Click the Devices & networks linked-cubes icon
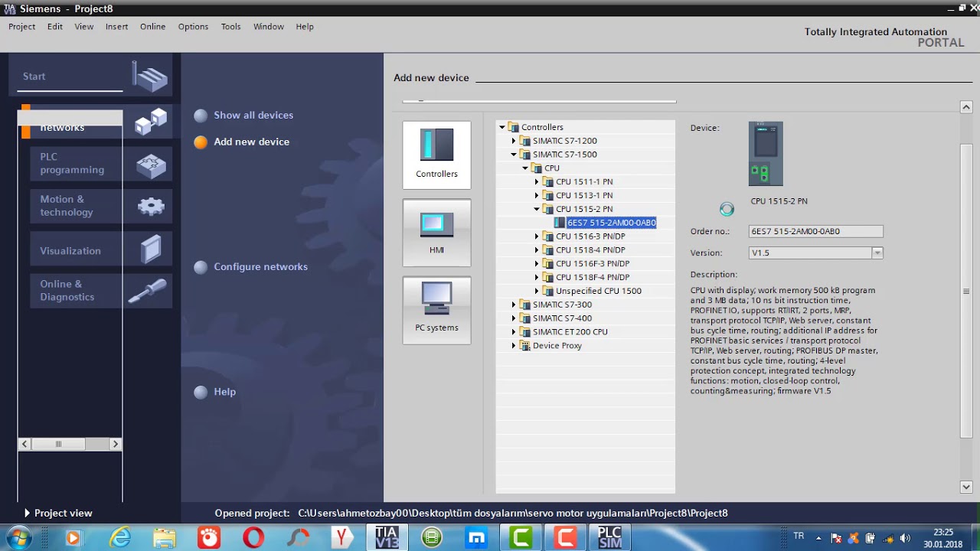 (x=150, y=121)
